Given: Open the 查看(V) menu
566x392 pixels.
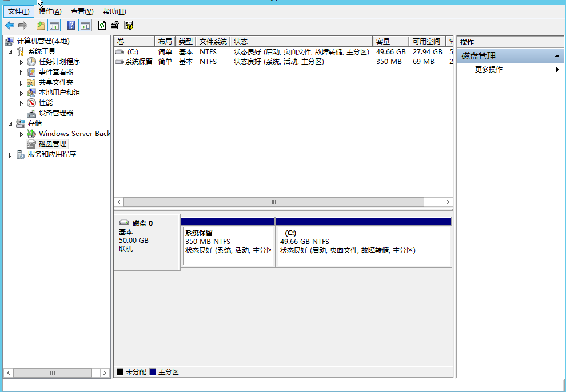Looking at the screenshot, I should 82,11.
